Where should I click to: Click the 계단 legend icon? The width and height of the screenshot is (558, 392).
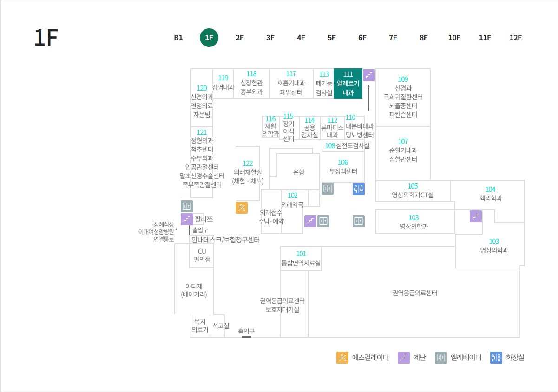coord(404,358)
